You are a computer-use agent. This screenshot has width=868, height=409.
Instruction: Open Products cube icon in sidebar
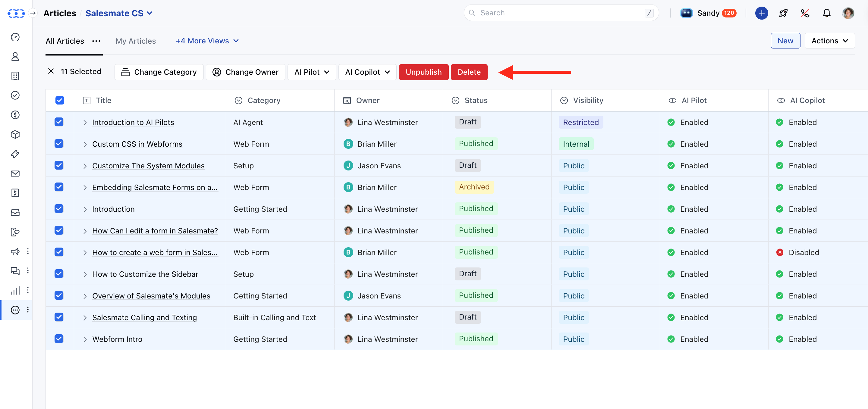15,134
